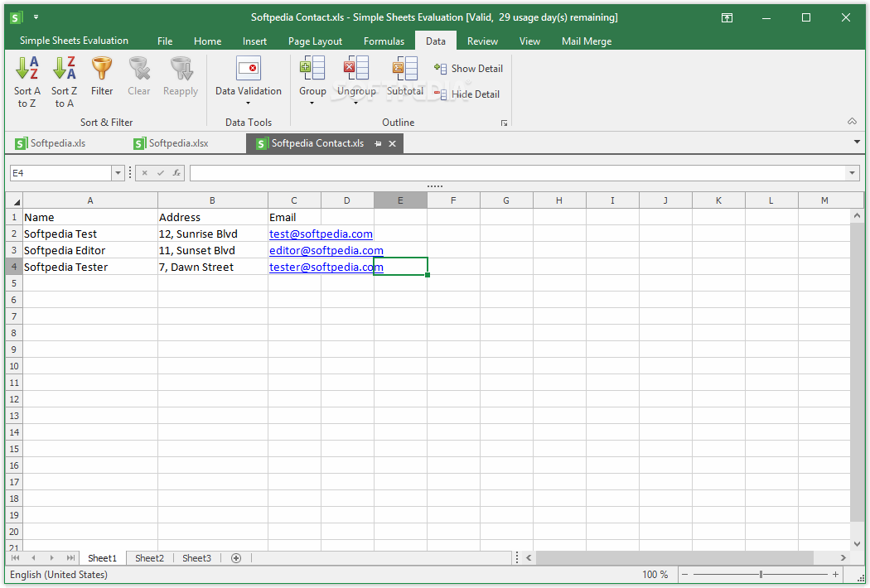Open the Page Layout tab

315,41
